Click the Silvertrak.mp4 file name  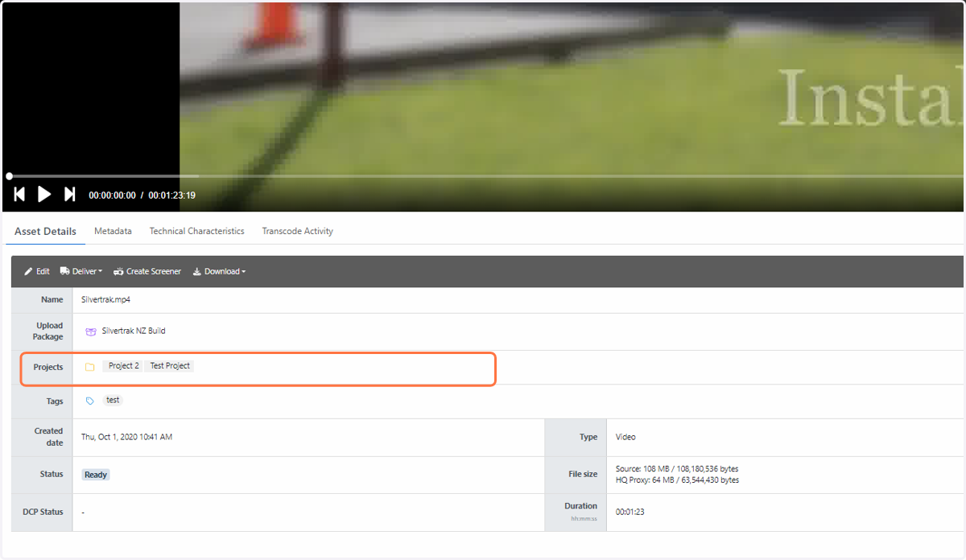click(105, 299)
